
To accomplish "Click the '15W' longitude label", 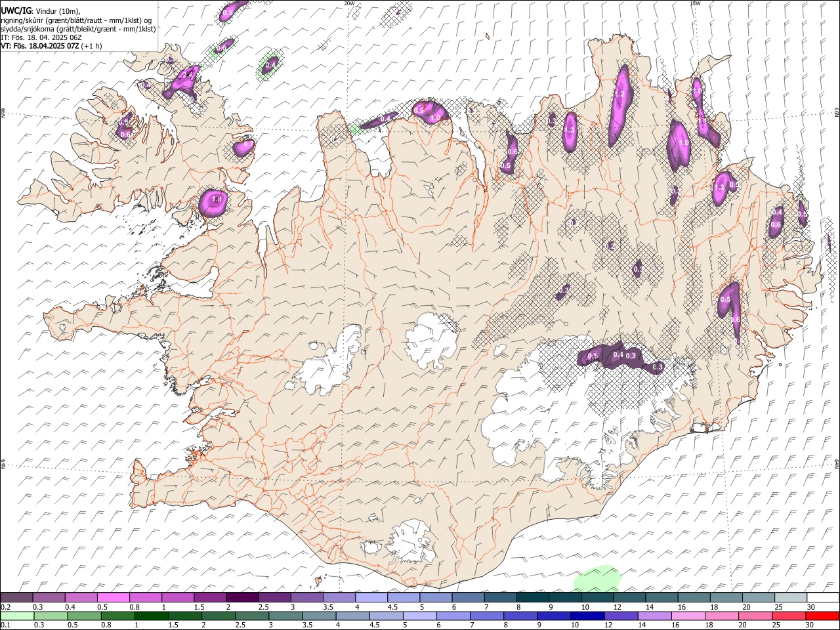I will click(x=695, y=3).
